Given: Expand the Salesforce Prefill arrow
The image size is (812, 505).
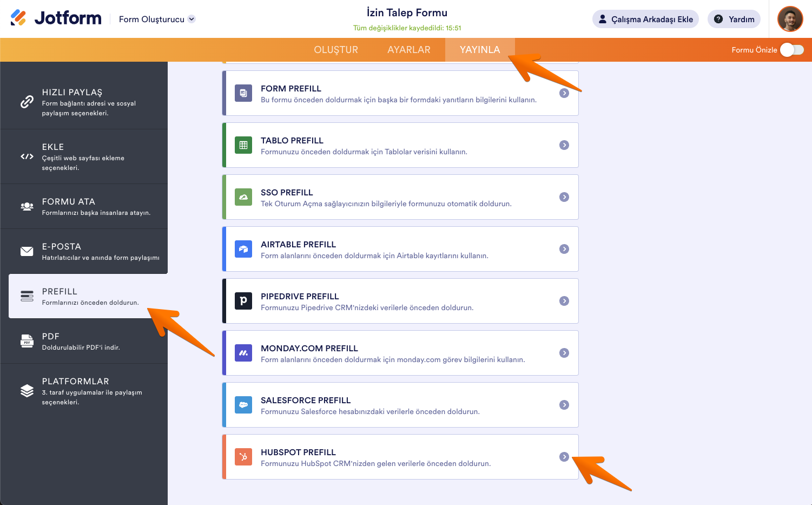Looking at the screenshot, I should [564, 405].
